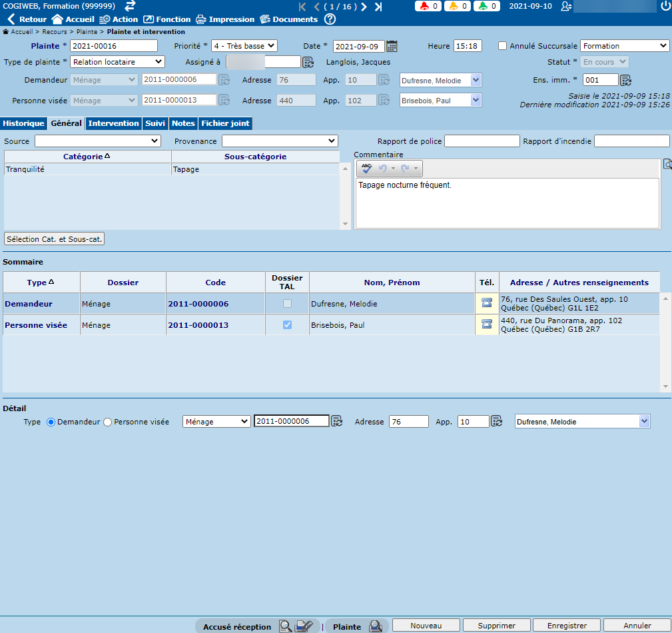
Task: Jump to last record navigation arrow
Action: (378, 7)
